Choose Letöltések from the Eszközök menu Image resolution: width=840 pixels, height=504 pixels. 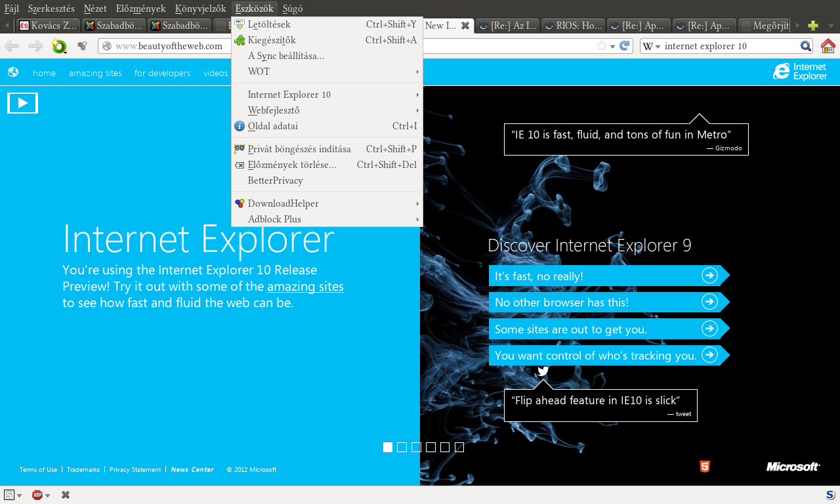[327, 24]
